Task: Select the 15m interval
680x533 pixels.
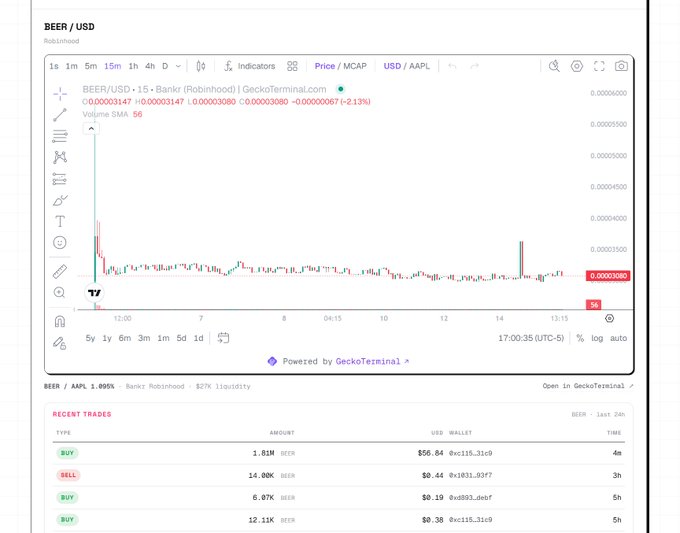Action: click(x=112, y=66)
